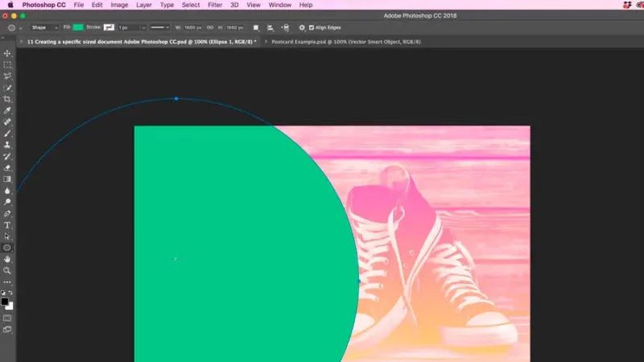Image resolution: width=644 pixels, height=362 pixels.
Task: Open the Filter menu
Action: pyautogui.click(x=215, y=5)
